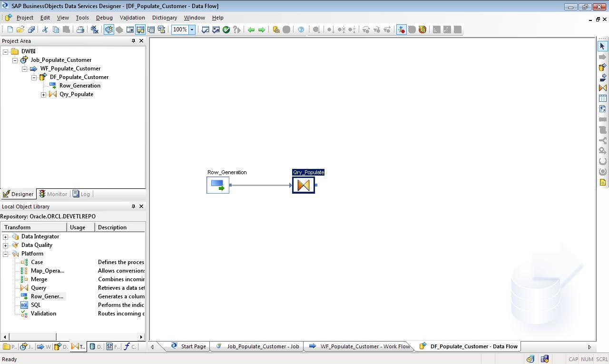The width and height of the screenshot is (609, 364).
Task: Set the zoom level field showing 100%
Action: (180, 30)
